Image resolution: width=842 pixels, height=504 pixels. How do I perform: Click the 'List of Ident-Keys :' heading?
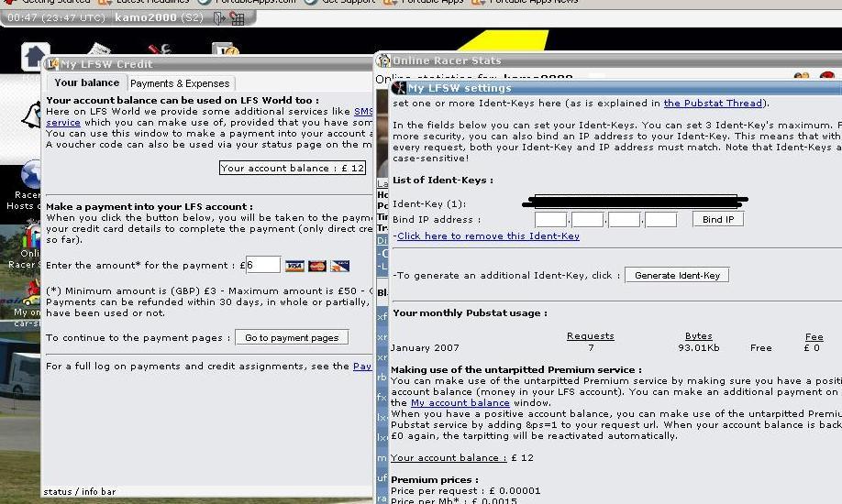(x=443, y=181)
